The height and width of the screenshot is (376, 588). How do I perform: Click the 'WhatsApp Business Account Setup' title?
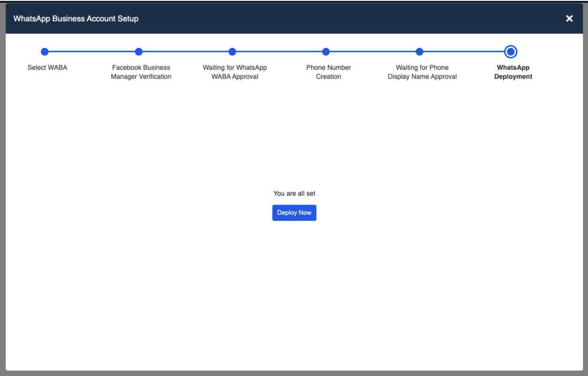76,19
